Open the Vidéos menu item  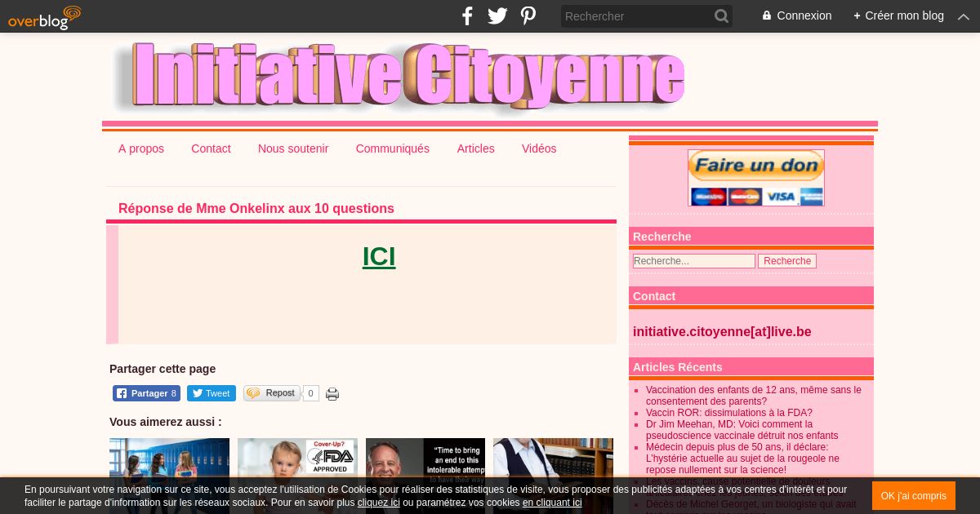pos(539,148)
